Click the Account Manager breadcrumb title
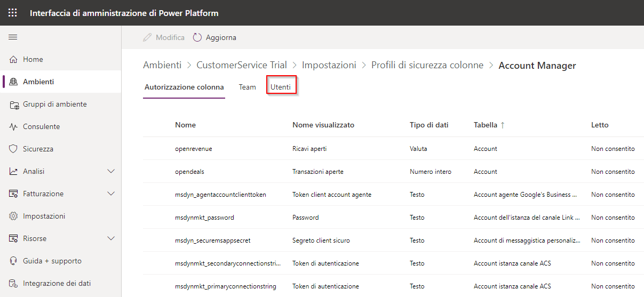 (x=537, y=66)
